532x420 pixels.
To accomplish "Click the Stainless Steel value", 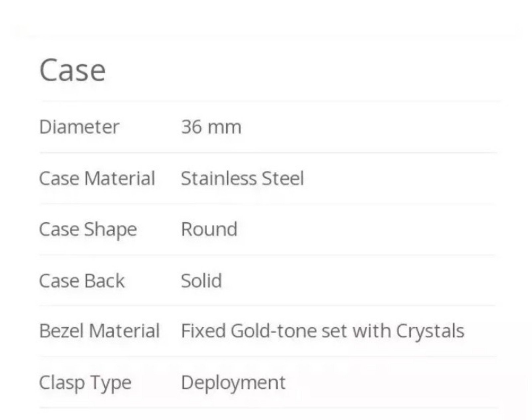I will pos(242,178).
